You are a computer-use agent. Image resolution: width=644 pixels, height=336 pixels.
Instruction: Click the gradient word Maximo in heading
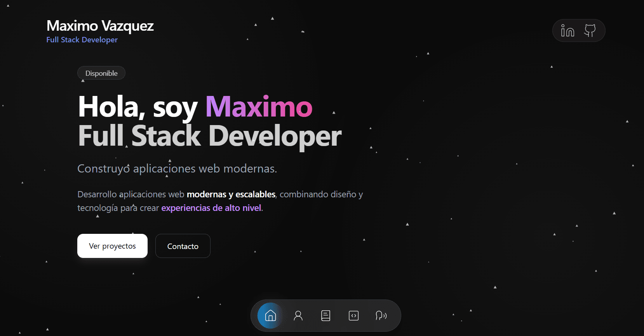point(259,106)
